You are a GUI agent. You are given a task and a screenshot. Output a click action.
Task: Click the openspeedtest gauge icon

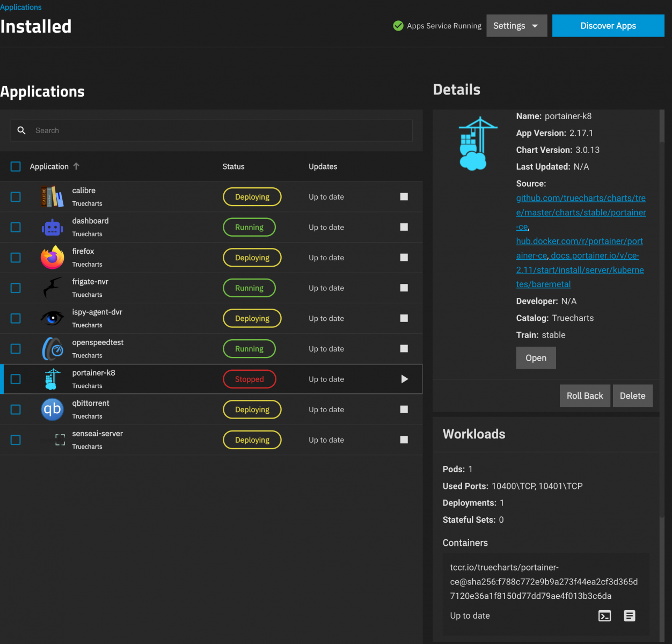point(53,349)
